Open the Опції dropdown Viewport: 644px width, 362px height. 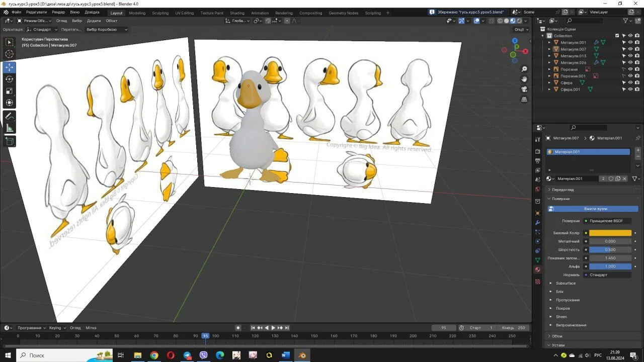[521, 30]
